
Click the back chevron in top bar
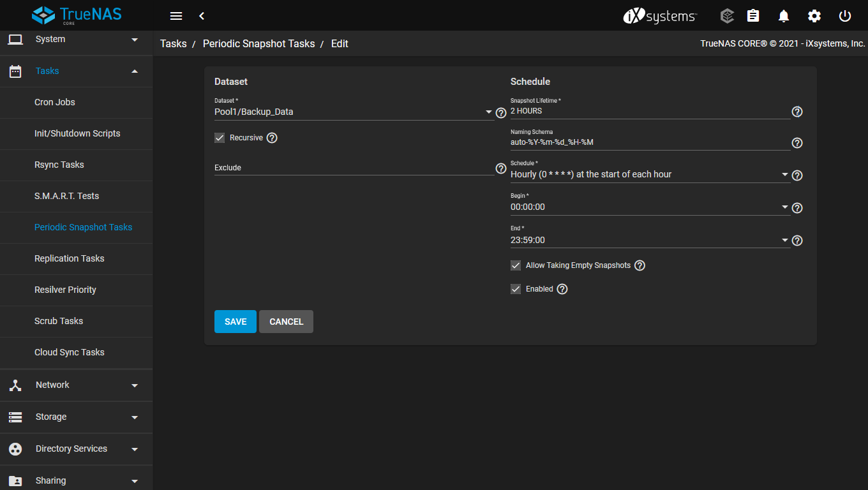click(x=202, y=16)
